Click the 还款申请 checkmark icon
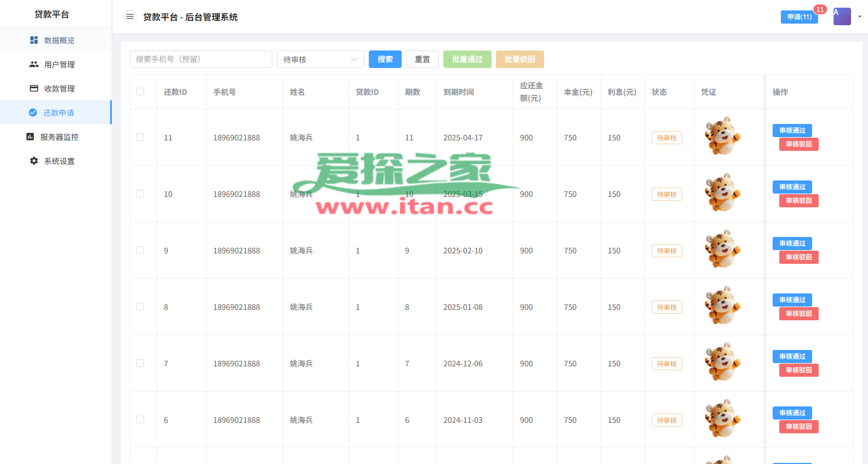 tap(33, 112)
